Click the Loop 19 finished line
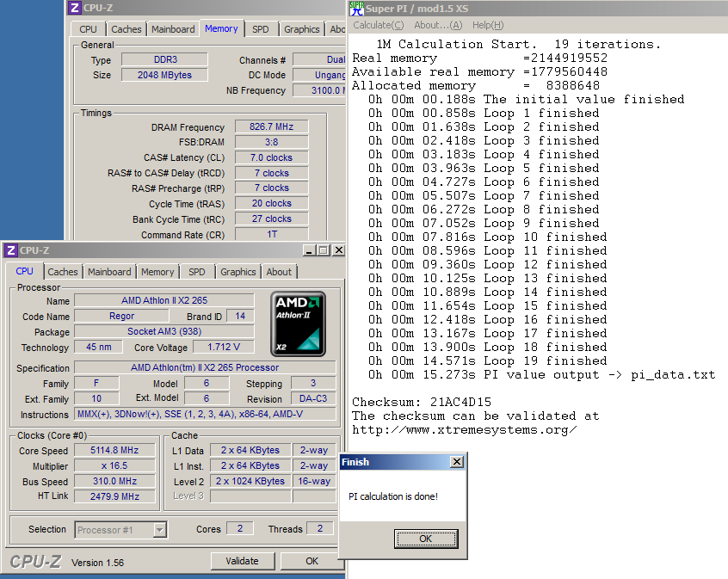Screen dimensions: 728x579 point(488,360)
